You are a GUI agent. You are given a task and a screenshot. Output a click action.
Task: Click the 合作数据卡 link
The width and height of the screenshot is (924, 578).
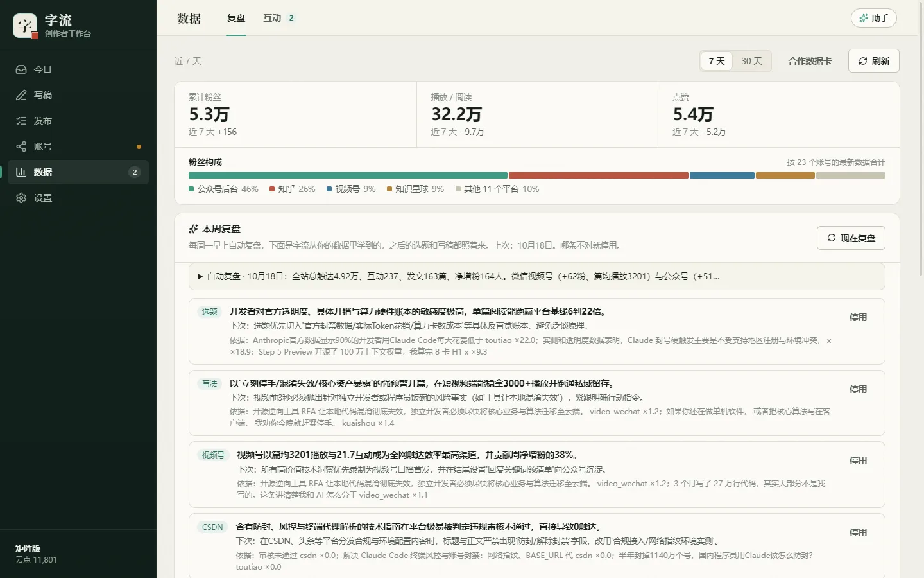[810, 61]
